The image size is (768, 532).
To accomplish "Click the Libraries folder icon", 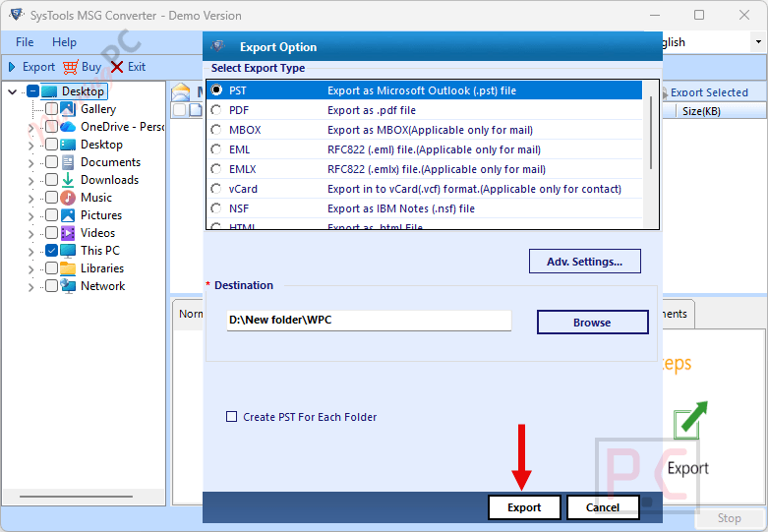I will click(x=68, y=268).
